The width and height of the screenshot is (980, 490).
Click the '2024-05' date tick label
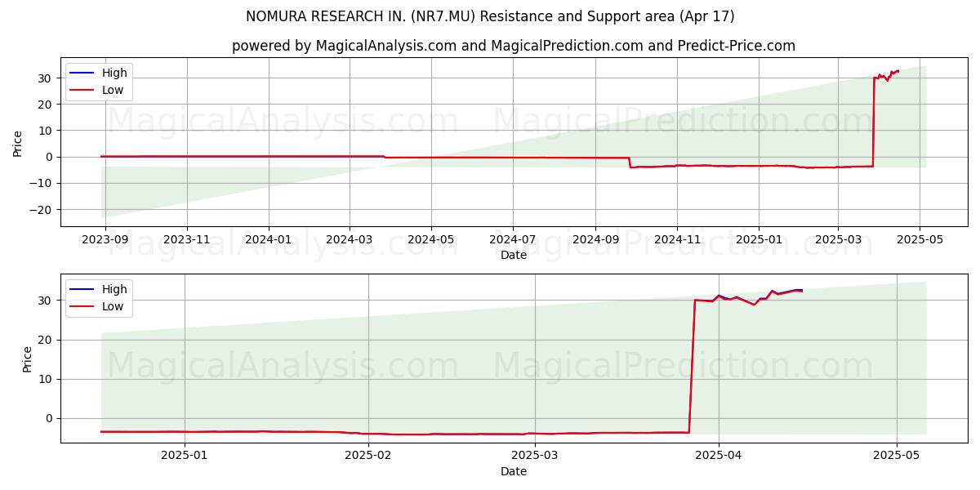431,239
